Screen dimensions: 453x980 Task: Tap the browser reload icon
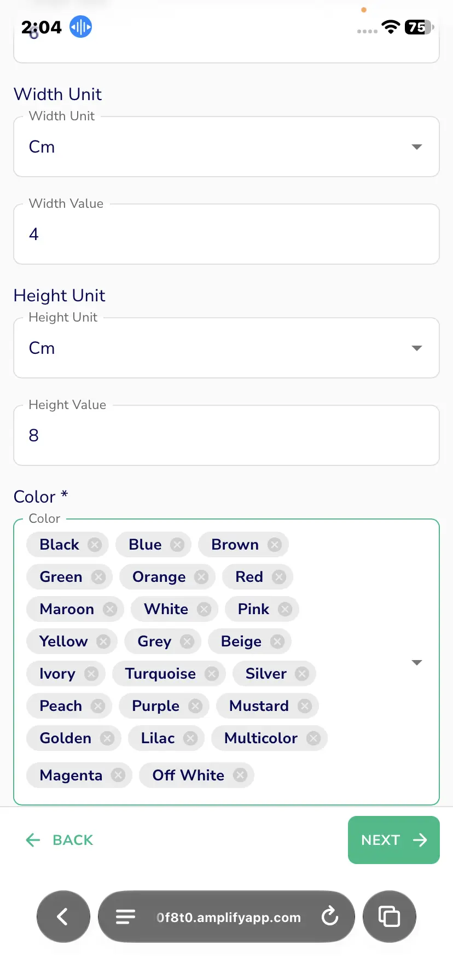(330, 916)
